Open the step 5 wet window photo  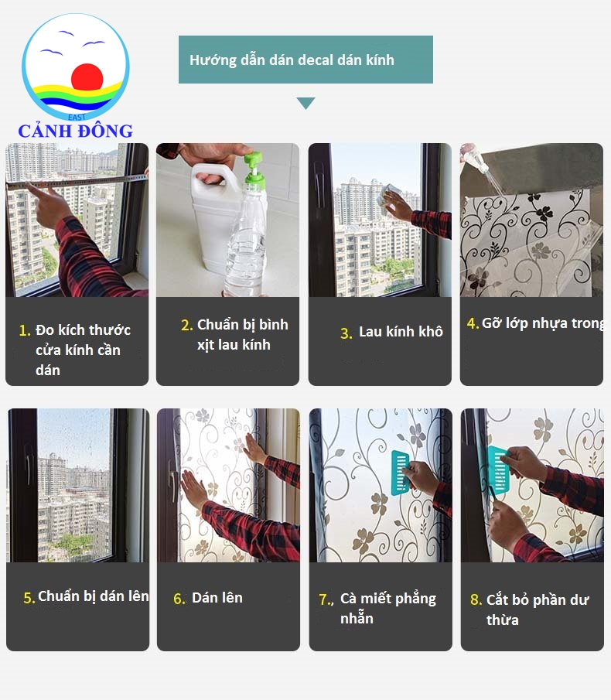pyautogui.click(x=77, y=485)
